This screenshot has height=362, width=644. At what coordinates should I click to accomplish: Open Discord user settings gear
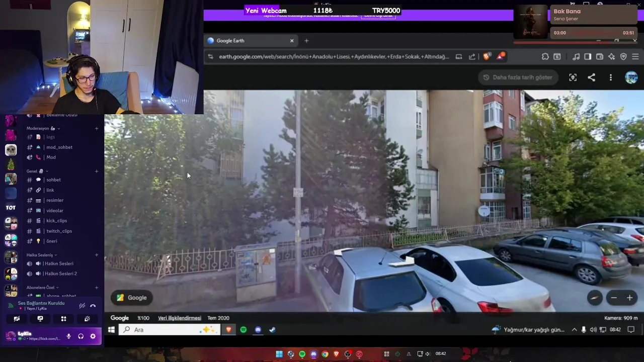point(93,336)
